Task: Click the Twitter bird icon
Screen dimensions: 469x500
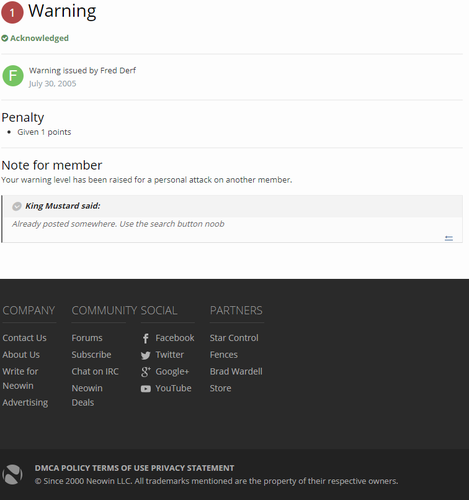Action: pyautogui.click(x=146, y=355)
